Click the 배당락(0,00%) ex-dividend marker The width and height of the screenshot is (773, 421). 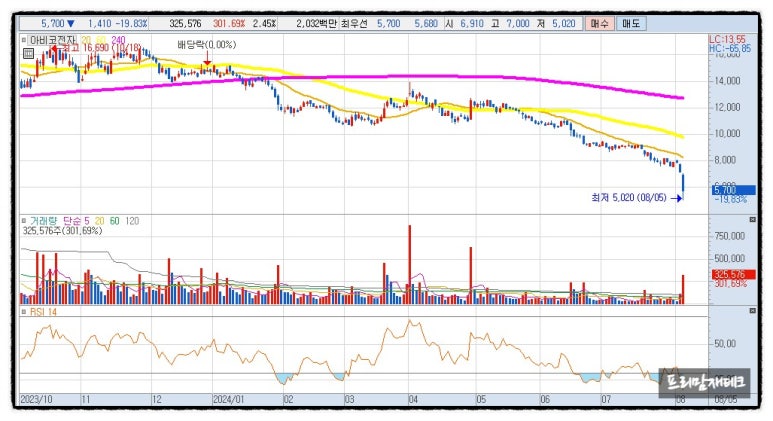207,45
